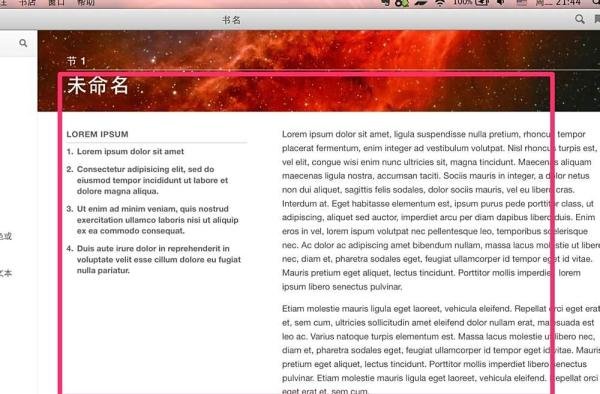The image size is (600, 394).
Task: Click the menu bar clock showing 21:44
Action: pos(558,3)
